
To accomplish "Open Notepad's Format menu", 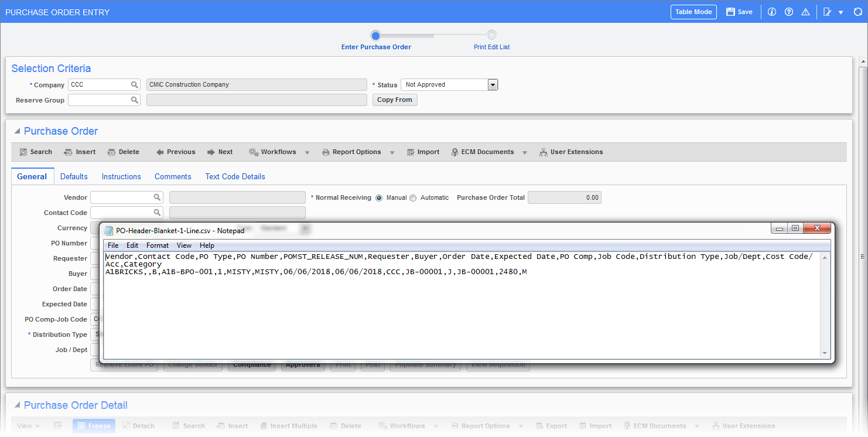I will [x=157, y=245].
